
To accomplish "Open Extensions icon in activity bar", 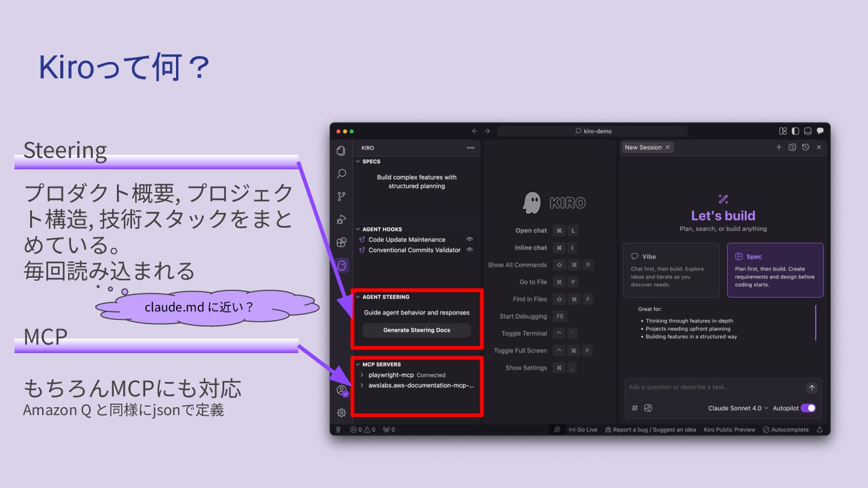I will coord(341,242).
